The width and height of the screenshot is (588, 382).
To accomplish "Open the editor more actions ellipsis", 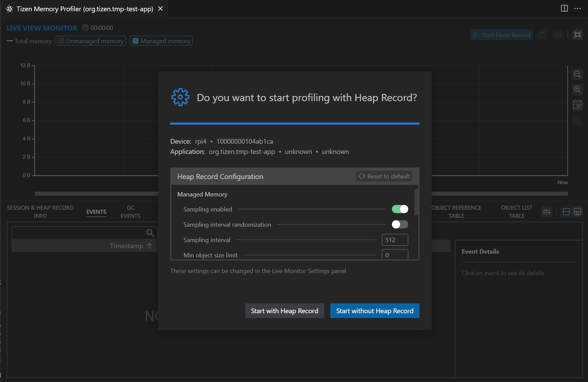I will 577,9.
